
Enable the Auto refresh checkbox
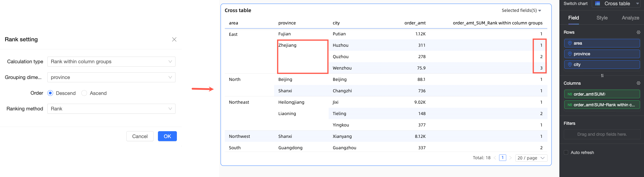pyautogui.click(x=566, y=153)
